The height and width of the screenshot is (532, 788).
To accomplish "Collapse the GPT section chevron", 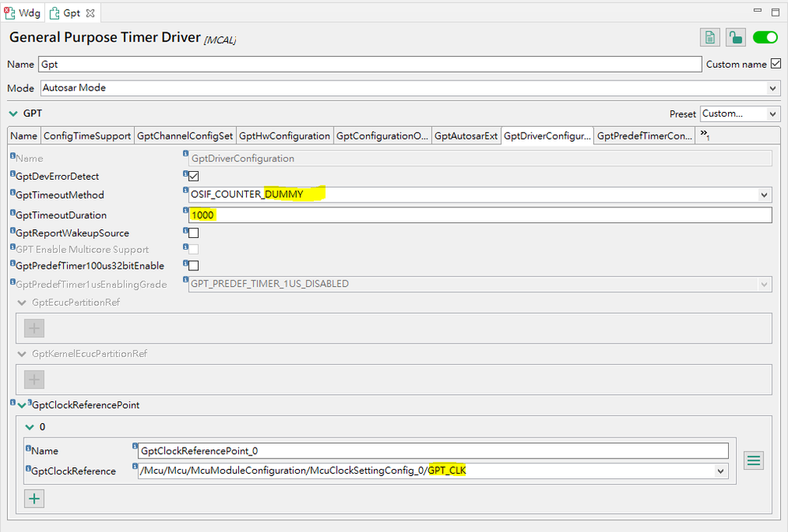I will pyautogui.click(x=13, y=113).
